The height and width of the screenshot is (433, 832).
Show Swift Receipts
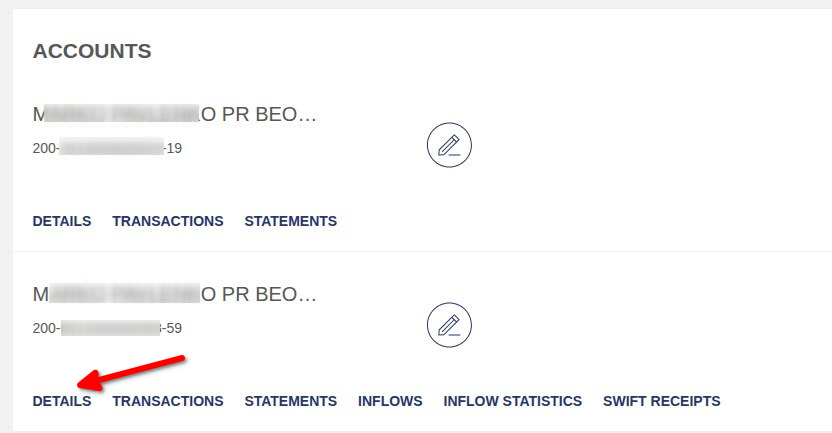tap(661, 401)
